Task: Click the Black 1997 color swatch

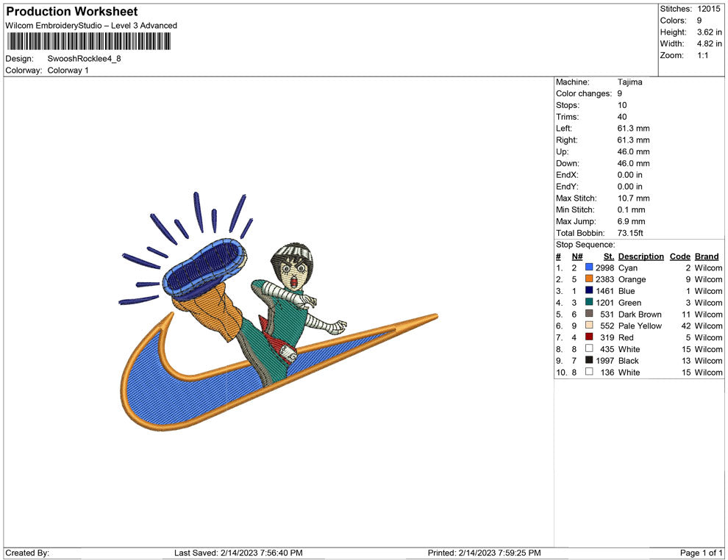Action: (x=589, y=360)
